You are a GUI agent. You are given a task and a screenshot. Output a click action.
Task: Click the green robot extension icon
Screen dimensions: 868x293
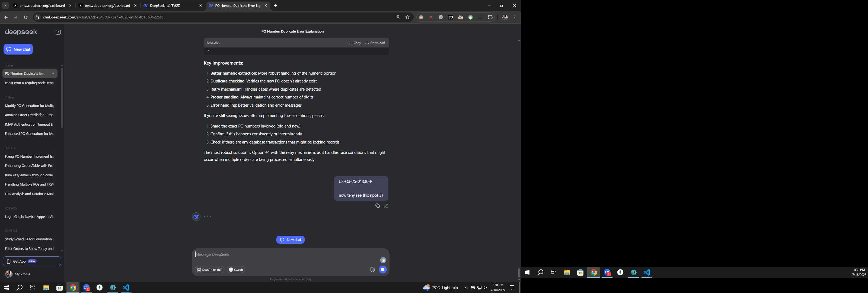[470, 17]
